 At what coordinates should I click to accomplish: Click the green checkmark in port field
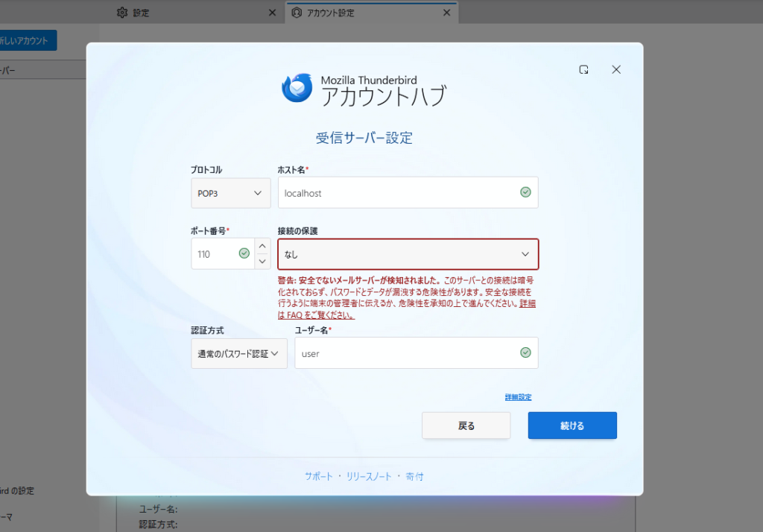click(x=244, y=253)
